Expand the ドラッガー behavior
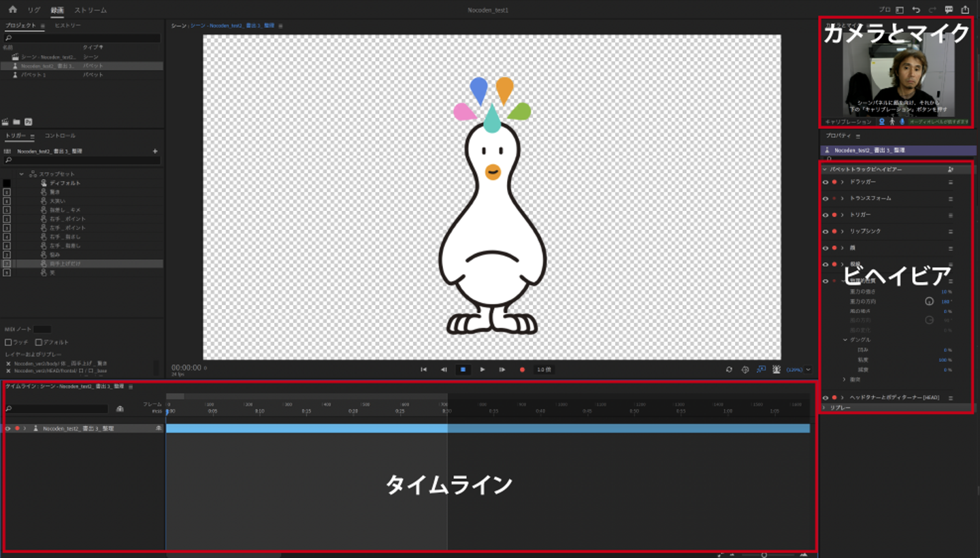 (x=843, y=182)
